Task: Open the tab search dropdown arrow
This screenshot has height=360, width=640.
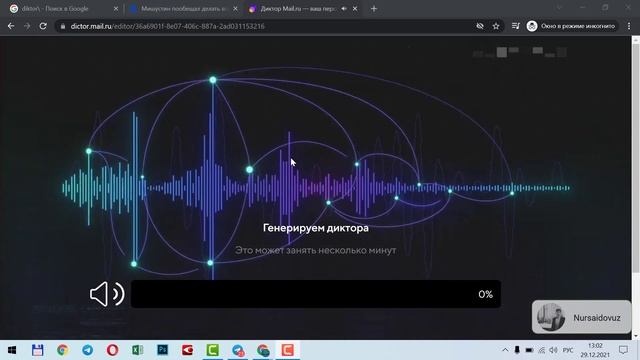Action: pos(559,8)
